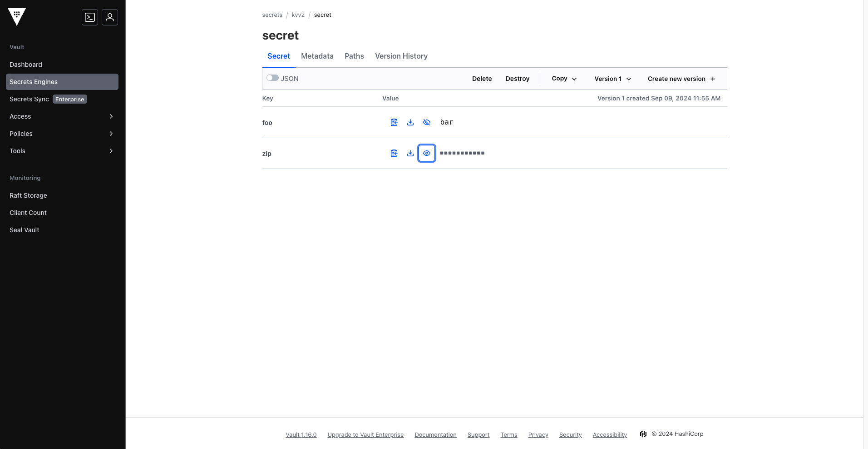Screen dimensions: 868x449
Task: Select Secrets Engines in the sidebar
Action: (62, 82)
